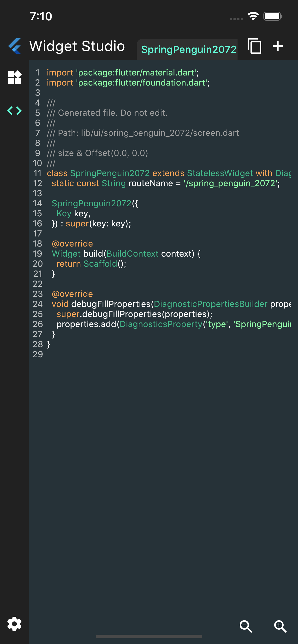Viewport: 298px width, 644px height.
Task: Click the import foundation.dart line
Action: tap(128, 82)
